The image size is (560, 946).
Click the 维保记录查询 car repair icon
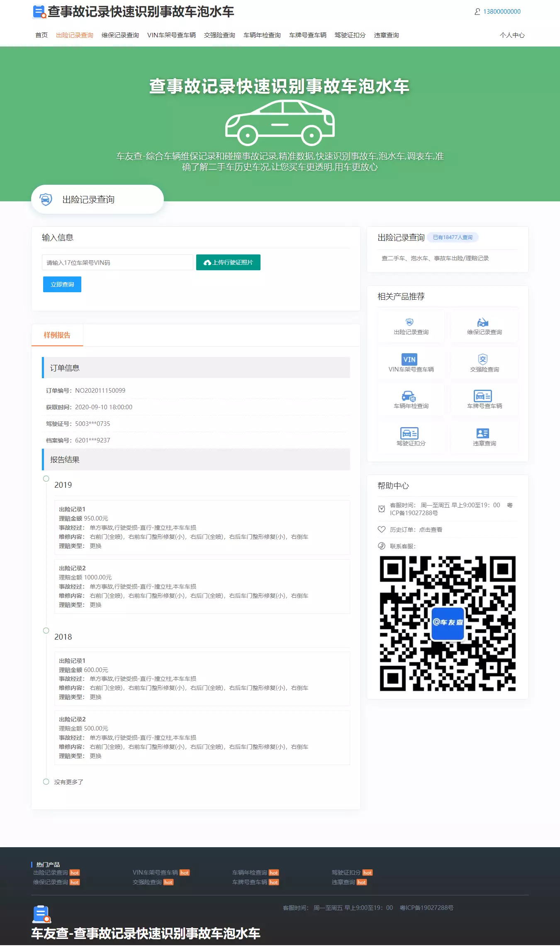(x=483, y=322)
